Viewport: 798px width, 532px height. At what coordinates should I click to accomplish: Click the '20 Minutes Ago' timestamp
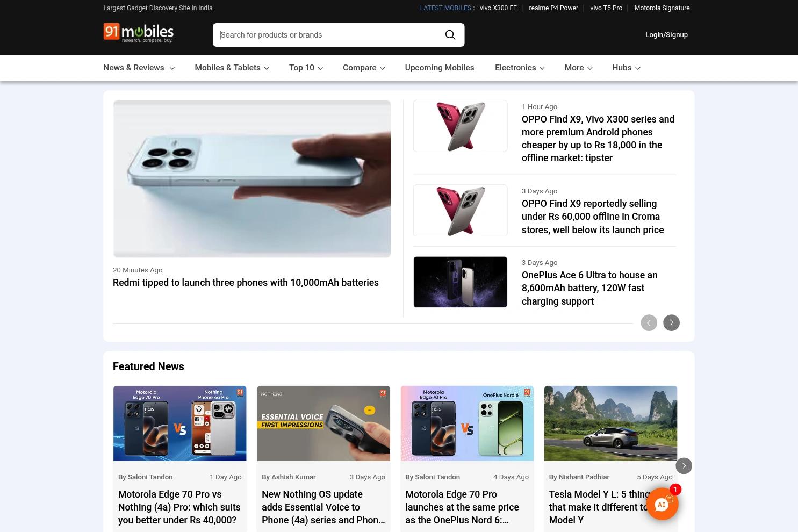tap(138, 270)
